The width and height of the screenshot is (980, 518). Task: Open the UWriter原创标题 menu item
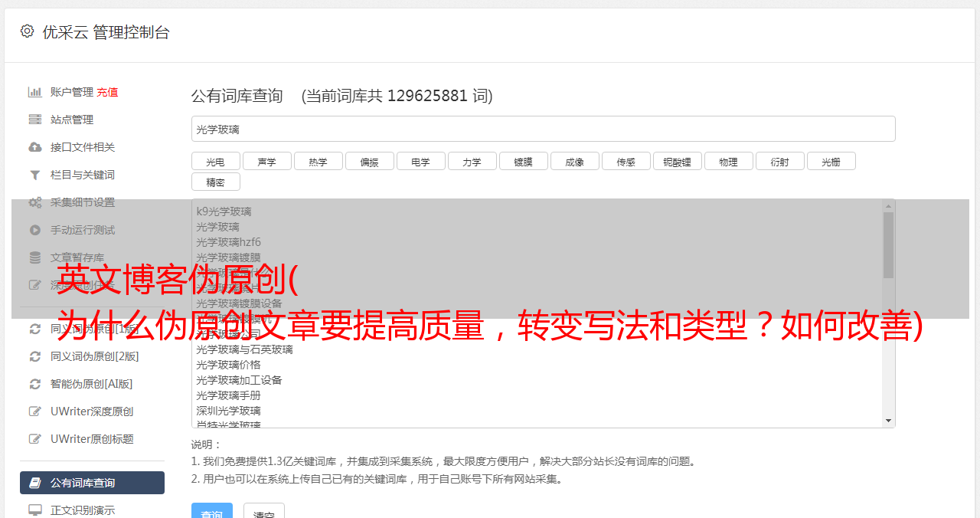click(92, 439)
